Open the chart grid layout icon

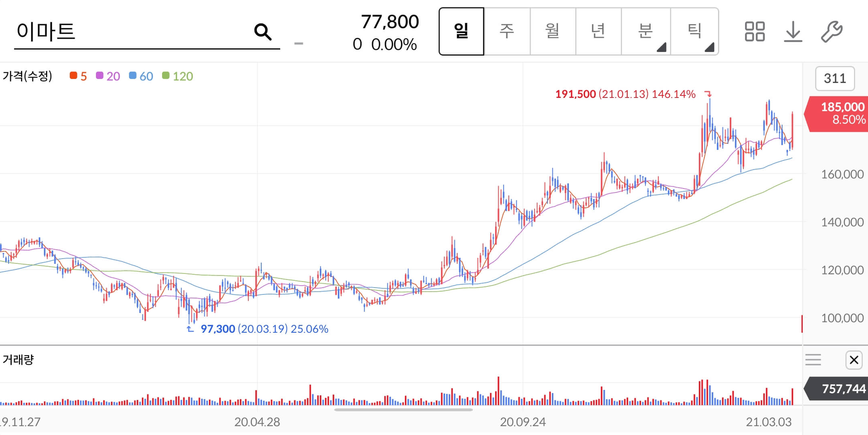coord(754,31)
